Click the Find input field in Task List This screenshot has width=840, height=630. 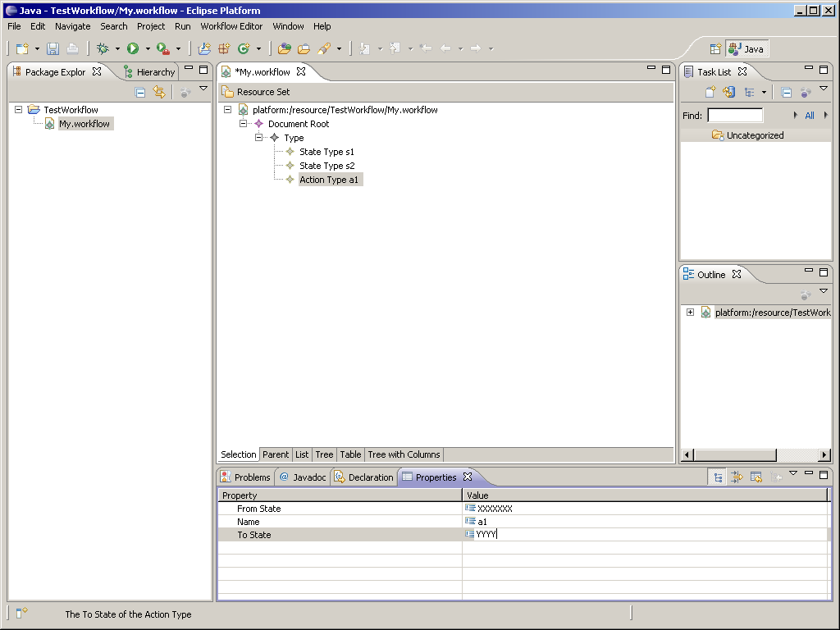tap(734, 116)
